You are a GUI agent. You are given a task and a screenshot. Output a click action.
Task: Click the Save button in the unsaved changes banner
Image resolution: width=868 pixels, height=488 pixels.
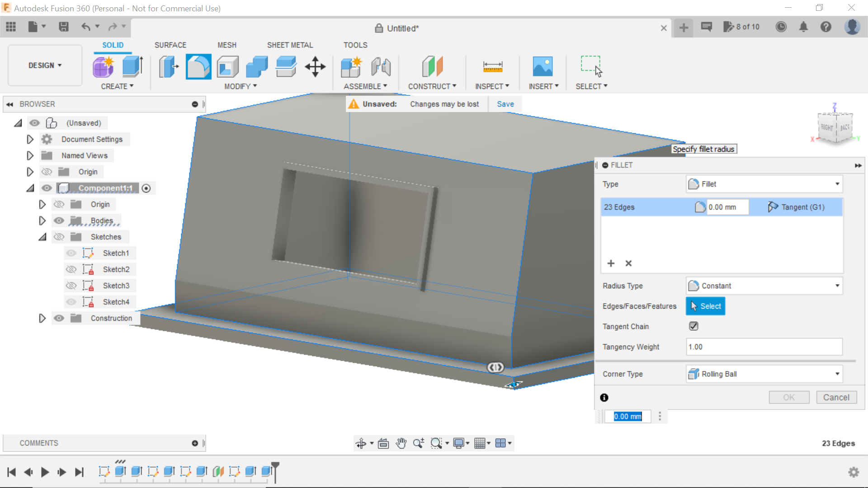click(x=505, y=103)
